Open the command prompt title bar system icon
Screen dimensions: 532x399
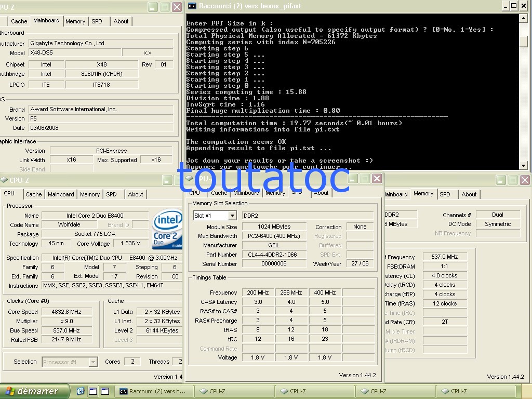coord(192,6)
